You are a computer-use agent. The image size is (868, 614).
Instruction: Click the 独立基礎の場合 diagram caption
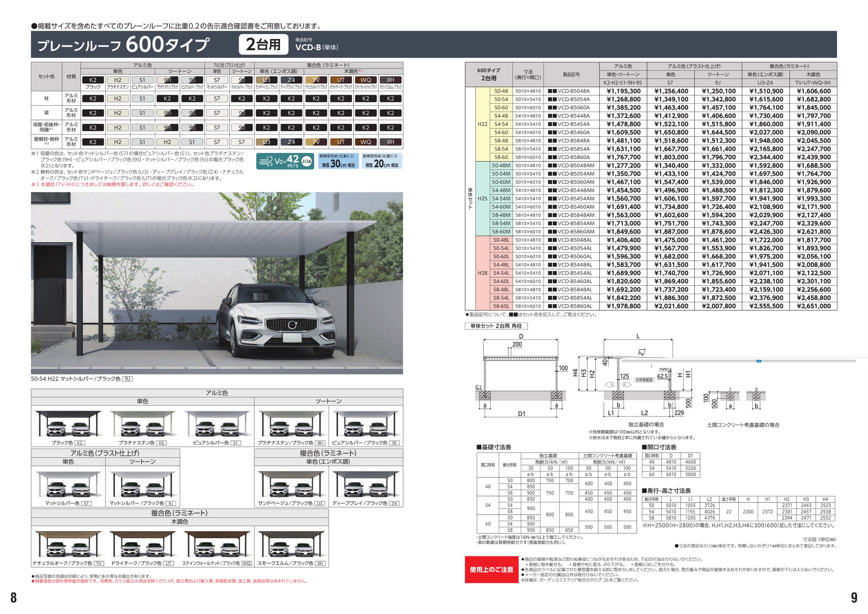click(646, 424)
